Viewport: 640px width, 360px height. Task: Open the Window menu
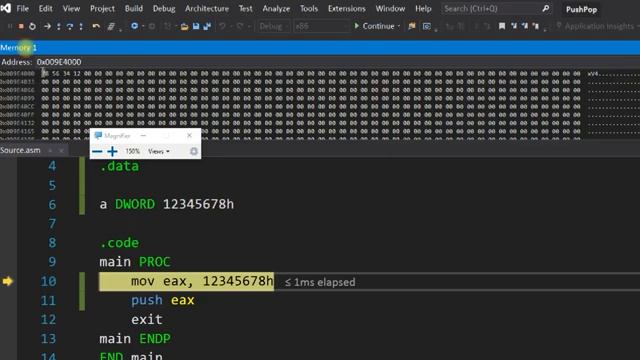pos(390,9)
